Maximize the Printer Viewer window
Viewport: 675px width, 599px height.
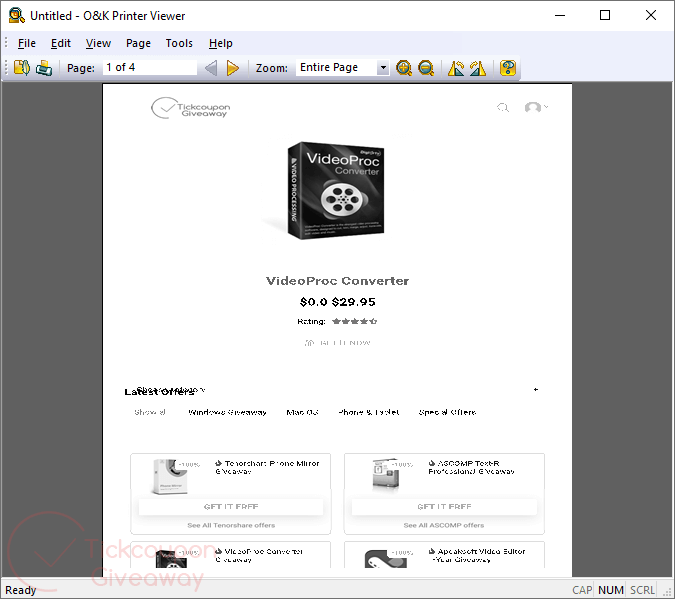(x=605, y=16)
